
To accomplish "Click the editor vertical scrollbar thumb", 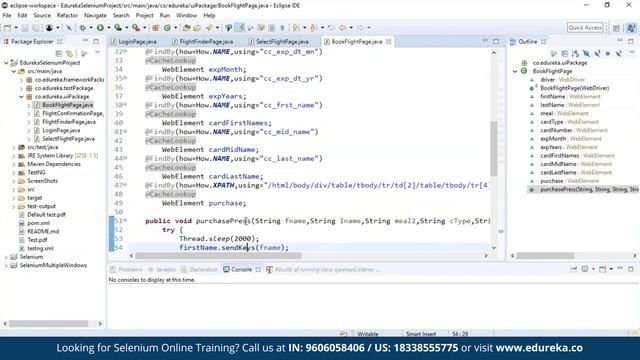I will pyautogui.click(x=493, y=149).
